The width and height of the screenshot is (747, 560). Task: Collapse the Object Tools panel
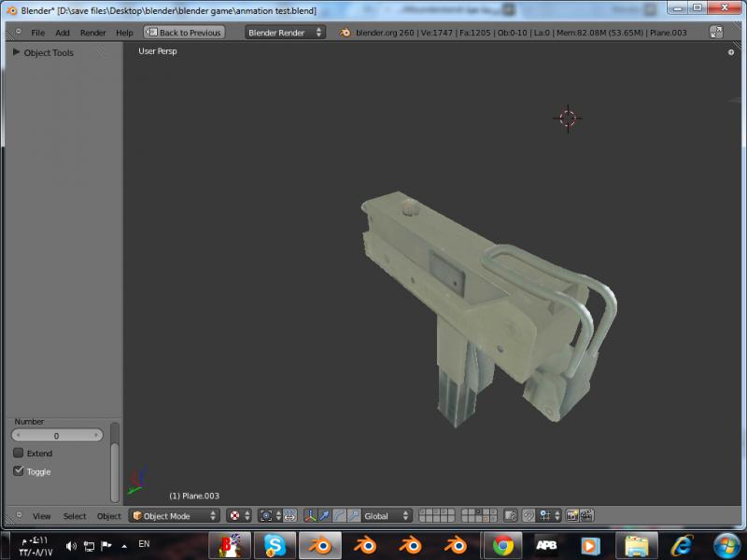(x=16, y=52)
